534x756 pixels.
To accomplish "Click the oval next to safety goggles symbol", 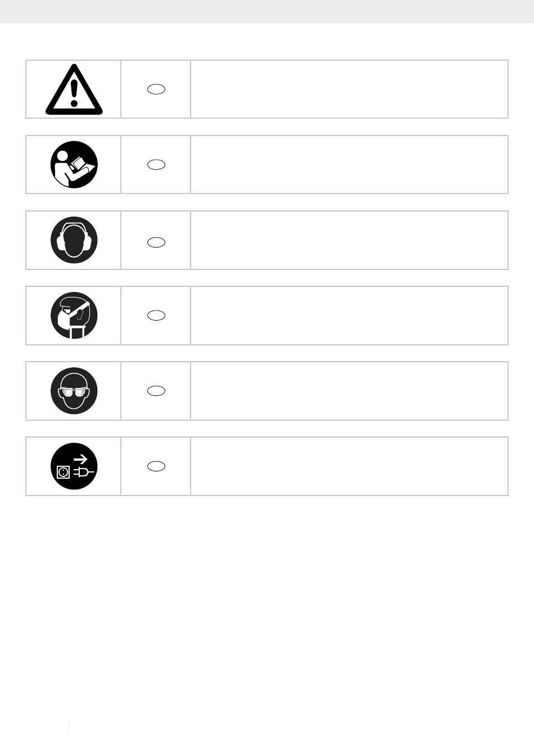I will (x=156, y=391).
